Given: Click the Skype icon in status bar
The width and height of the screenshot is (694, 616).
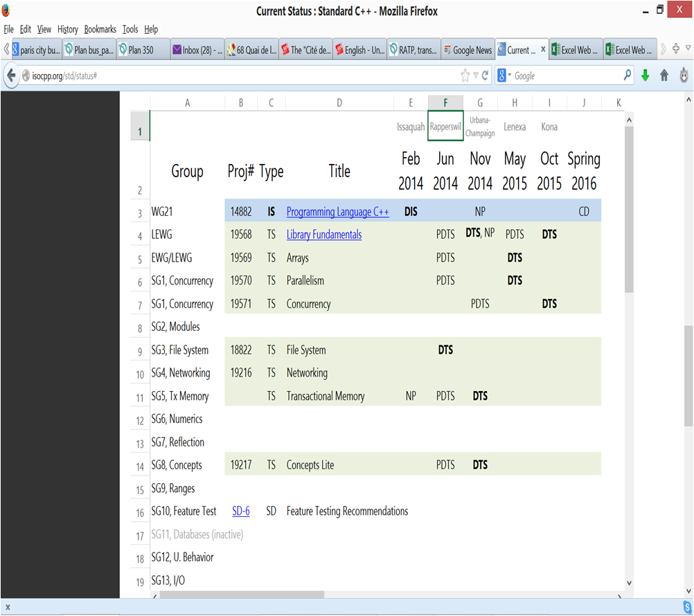Looking at the screenshot, I should pos(687,606).
